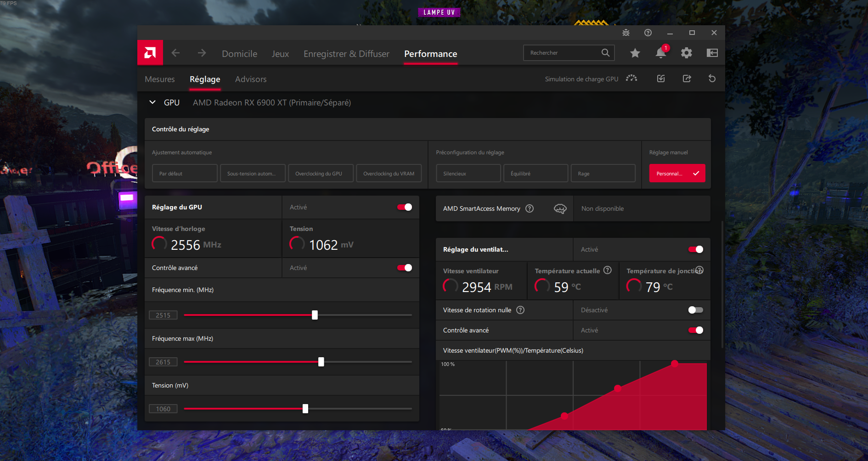Start GPU load simulation gauge icon
Viewport: 868px width, 461px height.
click(631, 79)
